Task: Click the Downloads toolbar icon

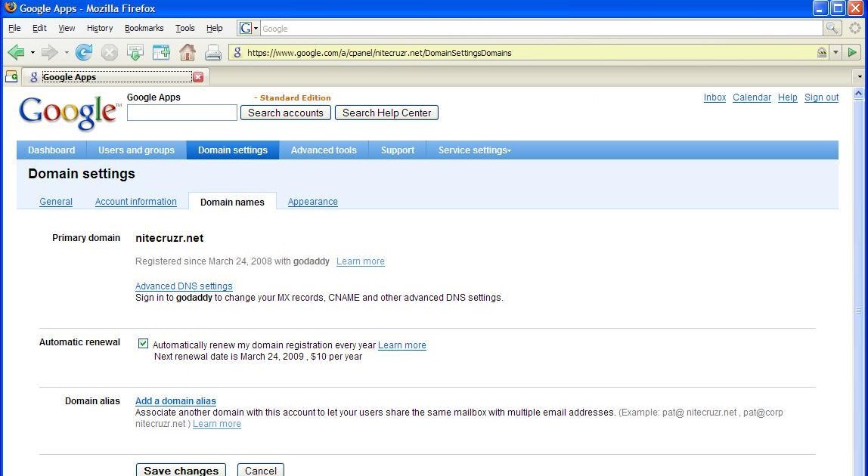Action: pos(135,53)
